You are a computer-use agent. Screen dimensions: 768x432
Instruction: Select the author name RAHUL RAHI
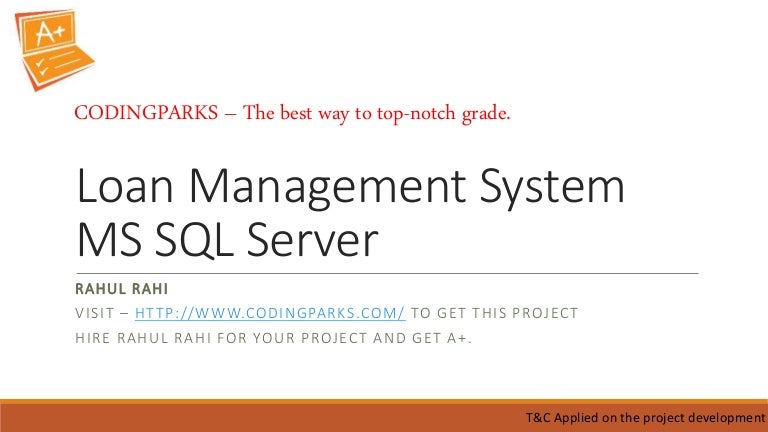(x=121, y=289)
